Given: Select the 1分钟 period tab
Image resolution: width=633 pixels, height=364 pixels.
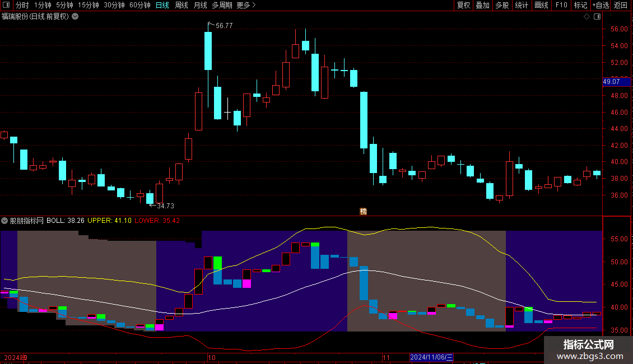Looking at the screenshot, I should point(43,5).
